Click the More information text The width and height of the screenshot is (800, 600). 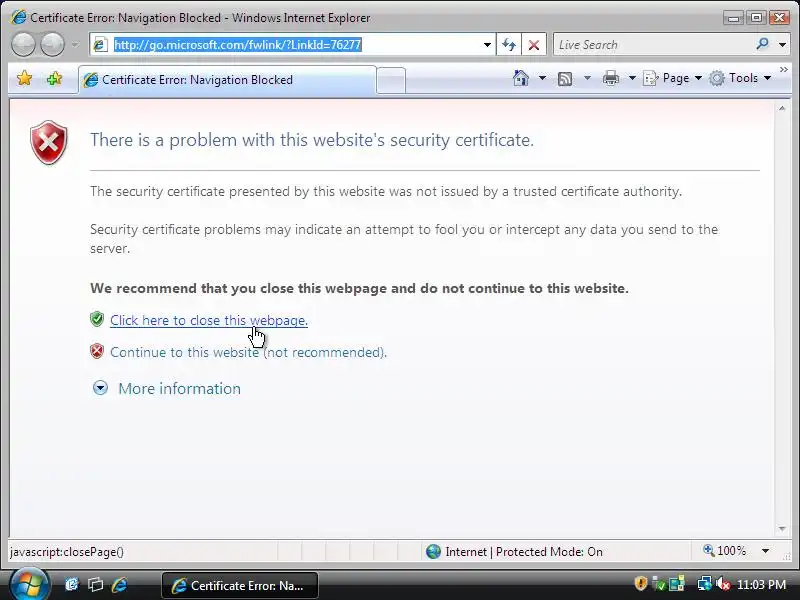point(179,389)
